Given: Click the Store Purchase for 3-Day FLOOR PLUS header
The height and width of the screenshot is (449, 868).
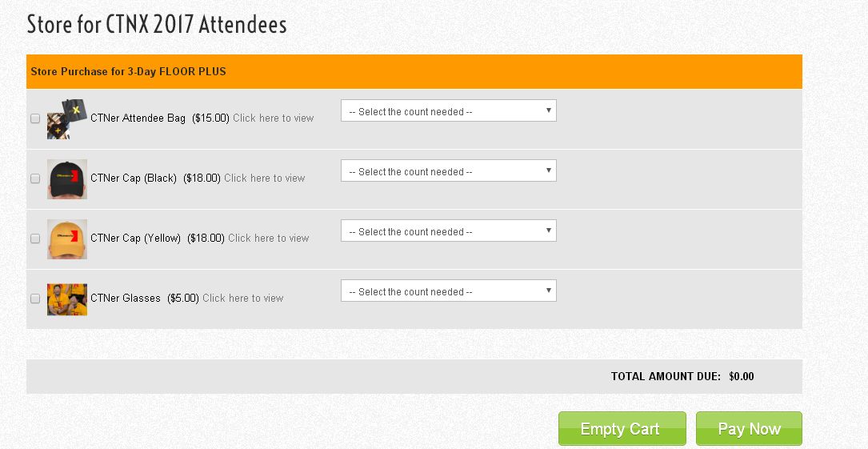Looking at the screenshot, I should click(x=128, y=72).
